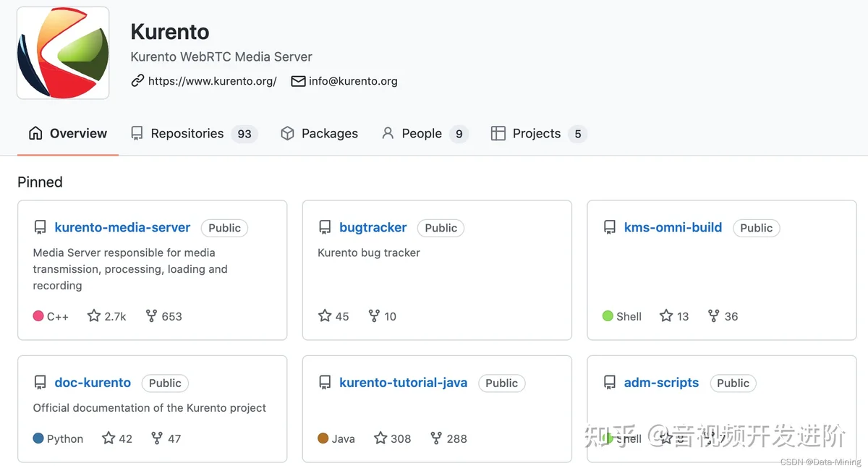868x471 pixels.
Task: Click the "Kurento bug tracker" description text
Action: click(x=369, y=253)
